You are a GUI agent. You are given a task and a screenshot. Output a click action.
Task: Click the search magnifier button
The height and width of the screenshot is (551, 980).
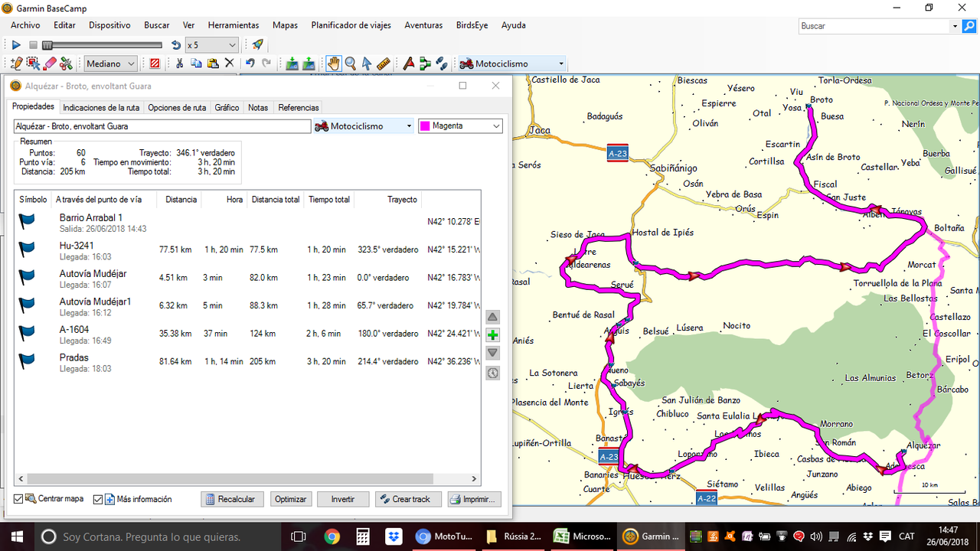pos(969,26)
